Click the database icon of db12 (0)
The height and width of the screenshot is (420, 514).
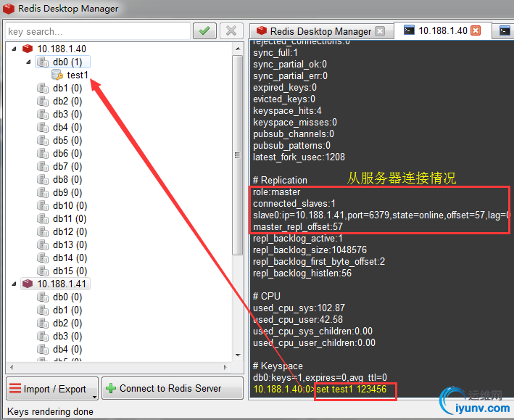43,232
